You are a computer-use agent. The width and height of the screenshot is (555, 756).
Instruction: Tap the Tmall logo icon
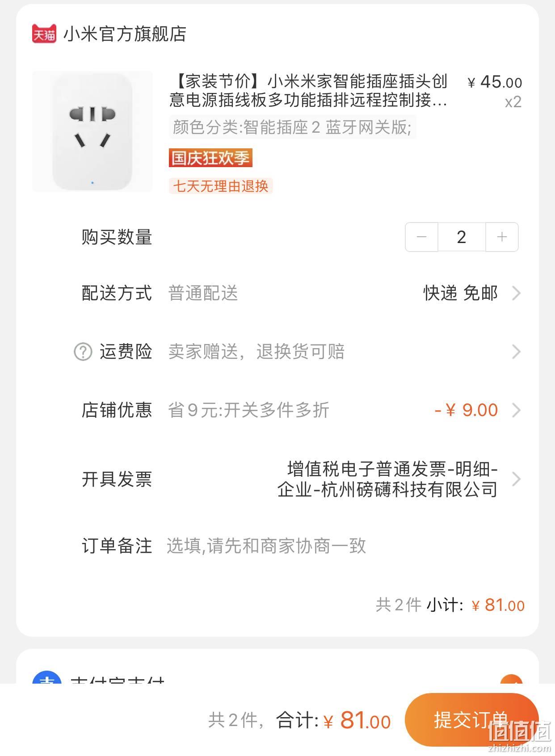click(x=44, y=34)
